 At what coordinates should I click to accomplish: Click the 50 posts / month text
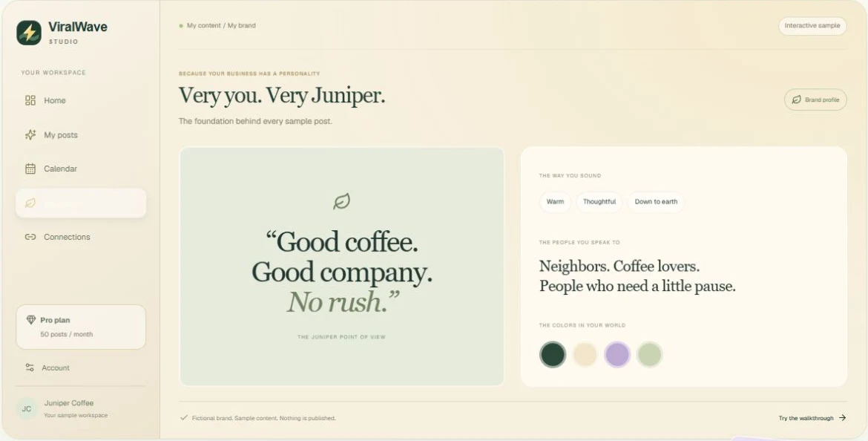67,335
